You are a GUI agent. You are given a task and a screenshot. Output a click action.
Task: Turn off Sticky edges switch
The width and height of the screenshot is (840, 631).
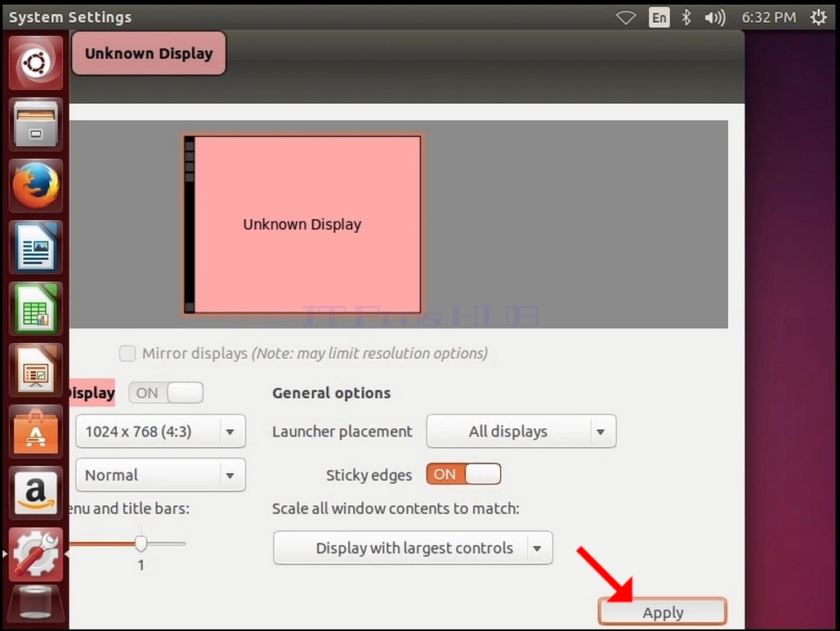(463, 474)
